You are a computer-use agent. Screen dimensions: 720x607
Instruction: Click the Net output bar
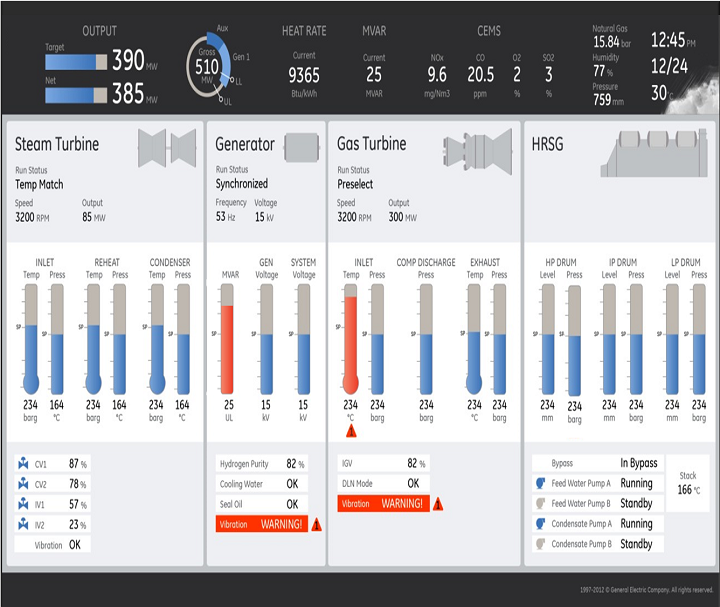[x=76, y=96]
